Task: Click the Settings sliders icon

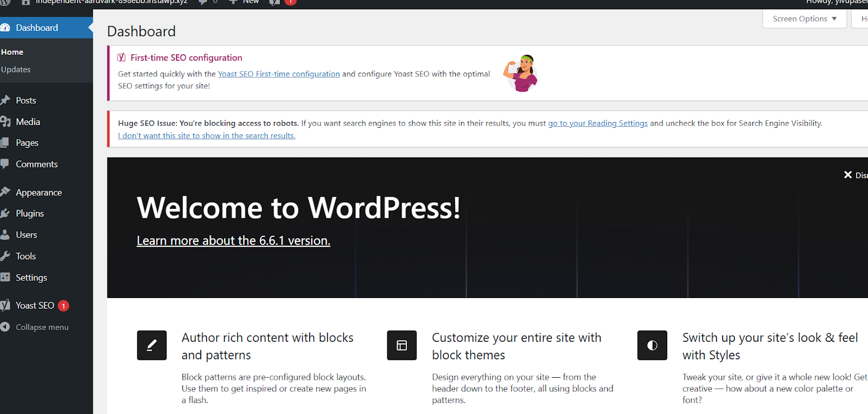Action: [x=5, y=277]
